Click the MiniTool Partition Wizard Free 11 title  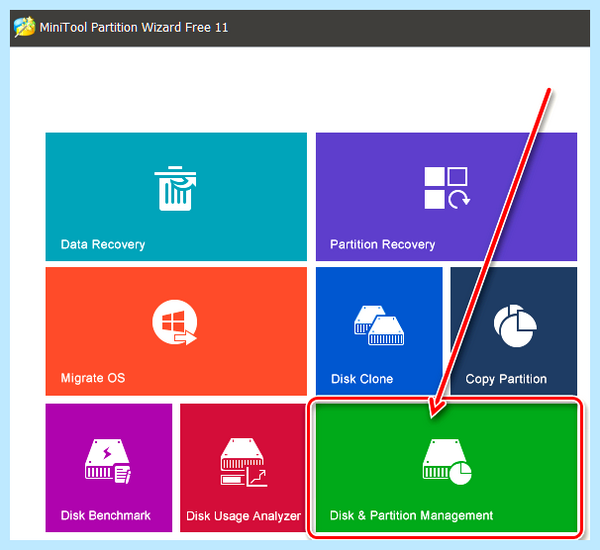point(134,28)
